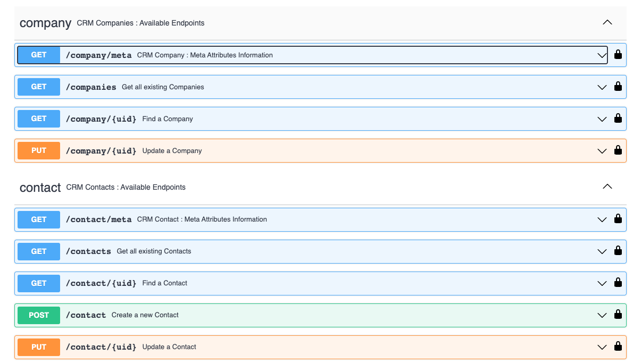Collapse the contact section with its up chevron

[607, 187]
